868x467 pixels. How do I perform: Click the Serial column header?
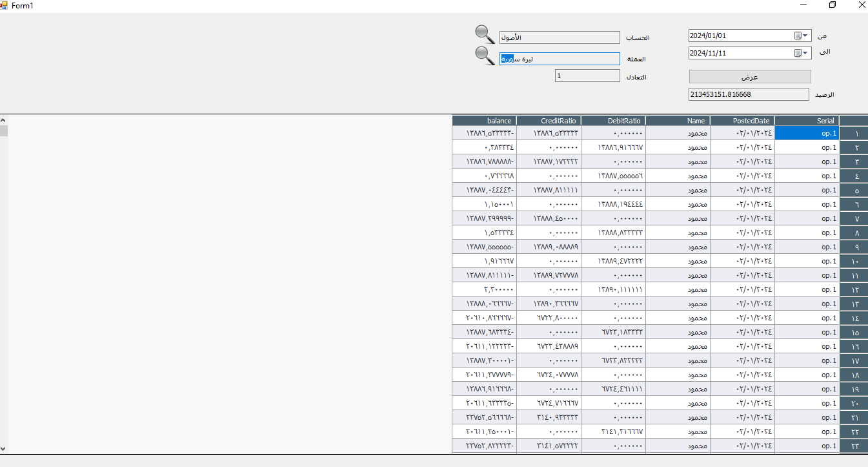pyautogui.click(x=807, y=120)
